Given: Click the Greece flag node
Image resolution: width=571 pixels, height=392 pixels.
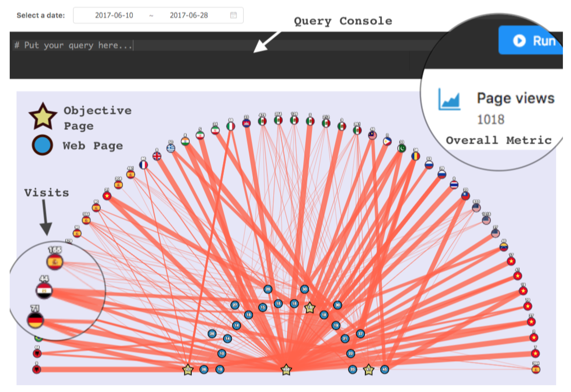Looking at the screenshot, I should click(x=171, y=148).
